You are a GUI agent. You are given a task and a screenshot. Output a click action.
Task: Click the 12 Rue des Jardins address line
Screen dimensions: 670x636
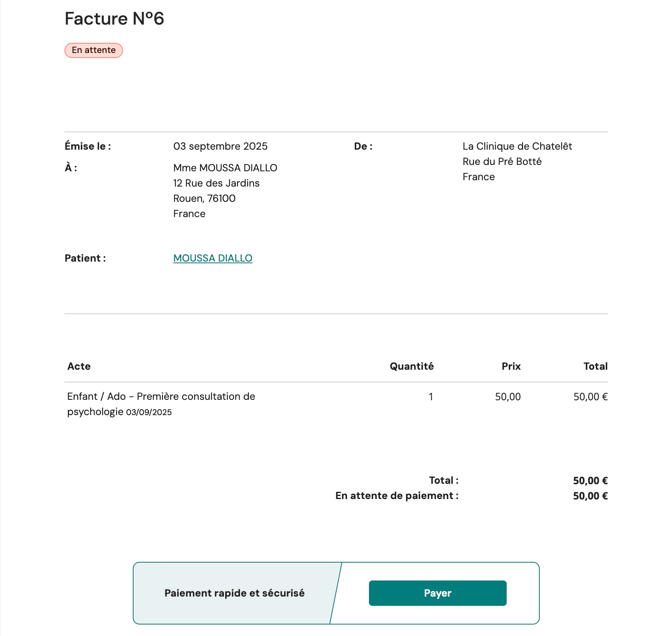(x=216, y=183)
